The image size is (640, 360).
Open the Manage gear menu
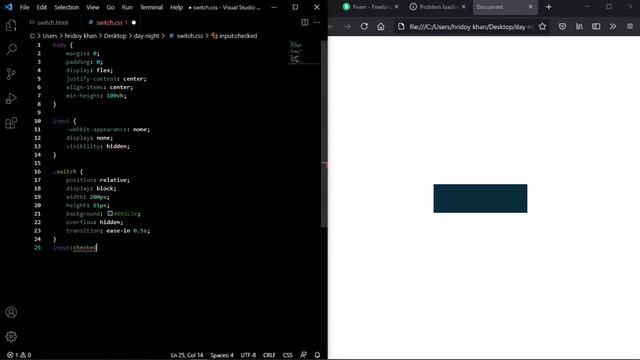coord(11,336)
